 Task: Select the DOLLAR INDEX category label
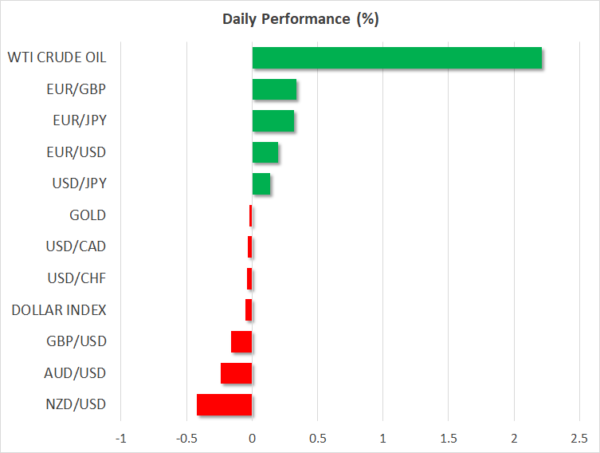59,310
